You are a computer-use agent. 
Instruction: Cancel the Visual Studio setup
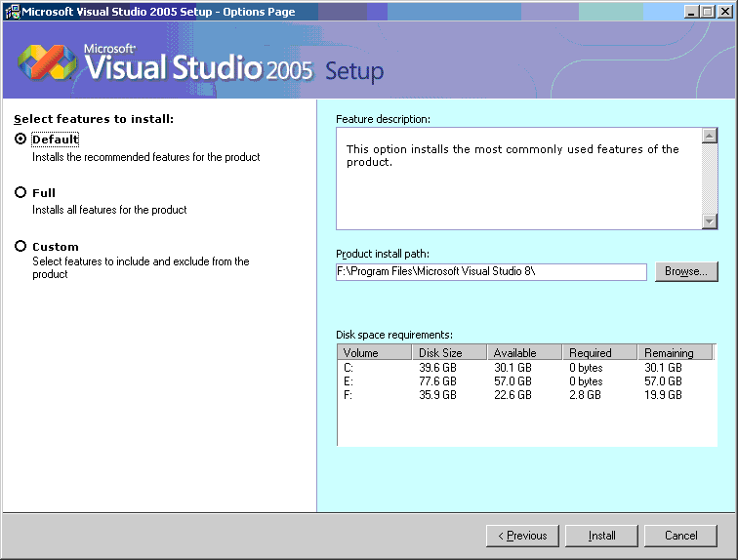pos(680,536)
